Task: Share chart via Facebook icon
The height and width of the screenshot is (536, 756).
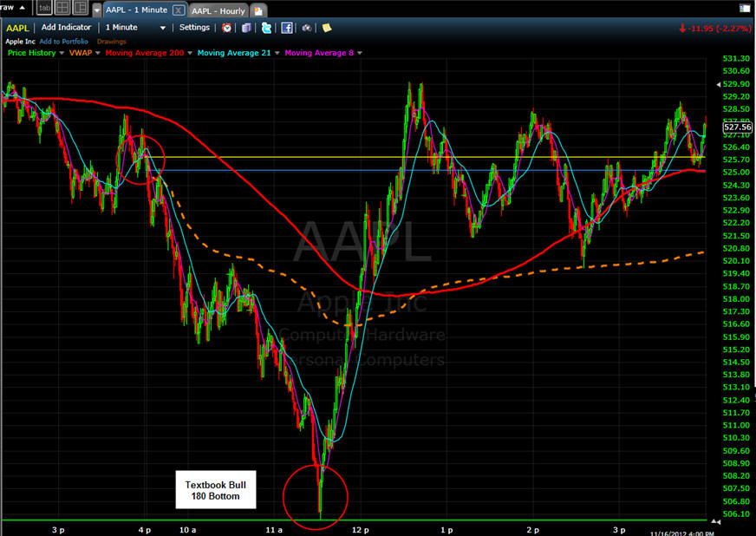Action: [286, 28]
